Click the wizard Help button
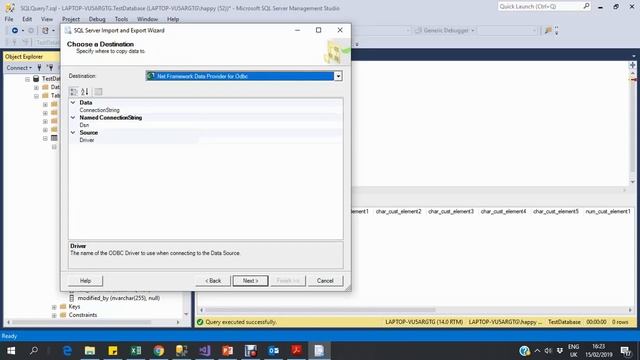The height and width of the screenshot is (360, 640). [x=85, y=281]
